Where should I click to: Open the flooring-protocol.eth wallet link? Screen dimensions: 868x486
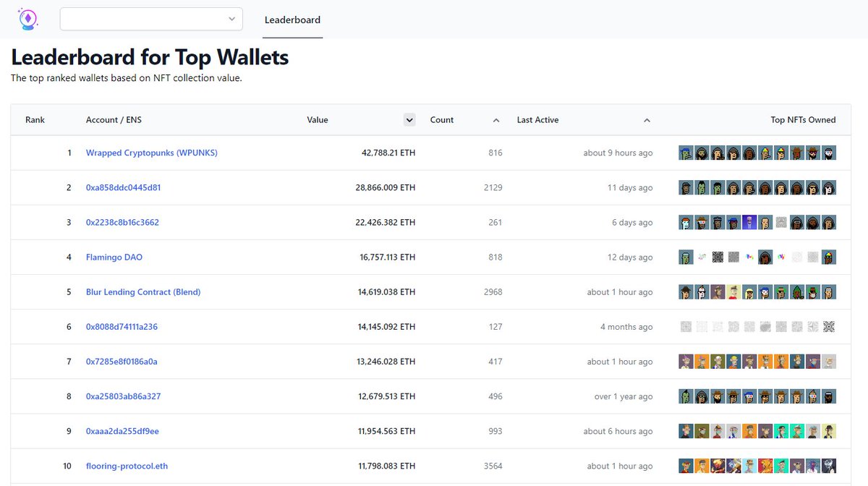127,466
